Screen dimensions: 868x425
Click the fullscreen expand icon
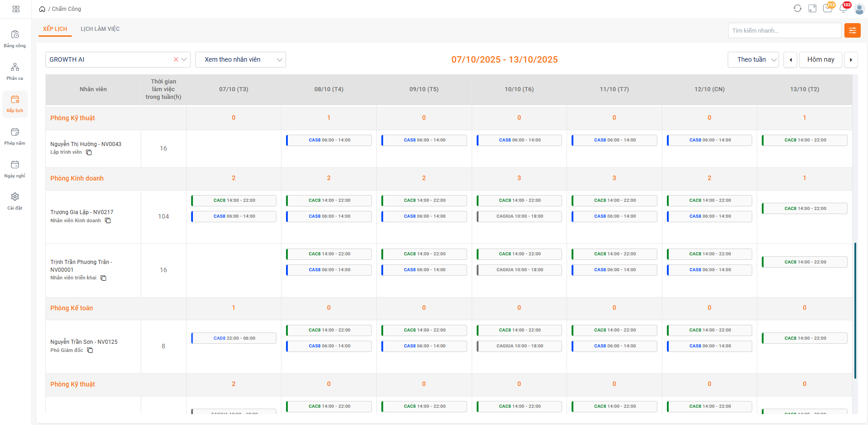coord(813,9)
